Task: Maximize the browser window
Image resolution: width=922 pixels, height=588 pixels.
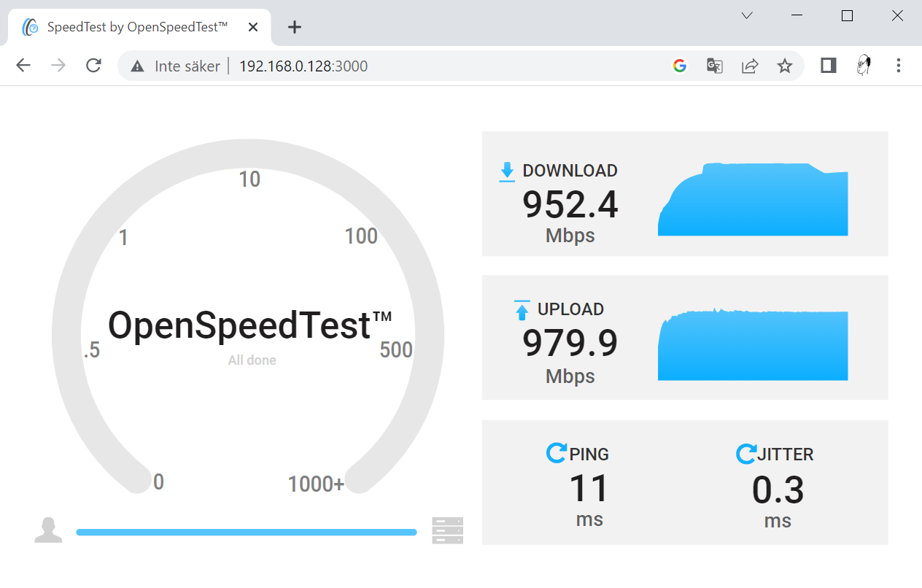Action: click(x=847, y=15)
